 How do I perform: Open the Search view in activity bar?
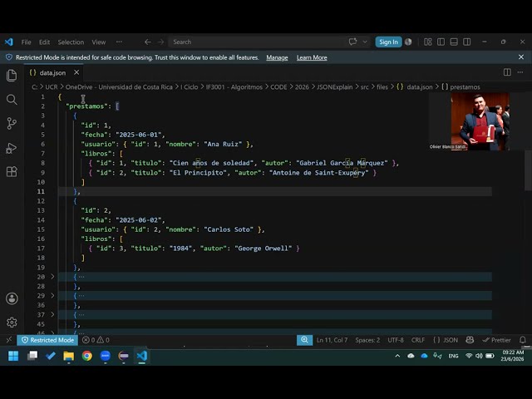[x=12, y=100]
